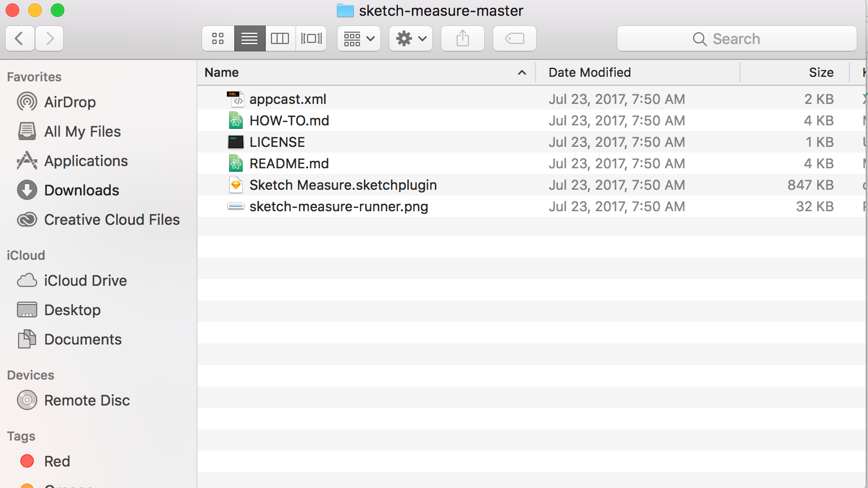This screenshot has width=868, height=488.
Task: Select the README.md file name
Action: point(289,163)
